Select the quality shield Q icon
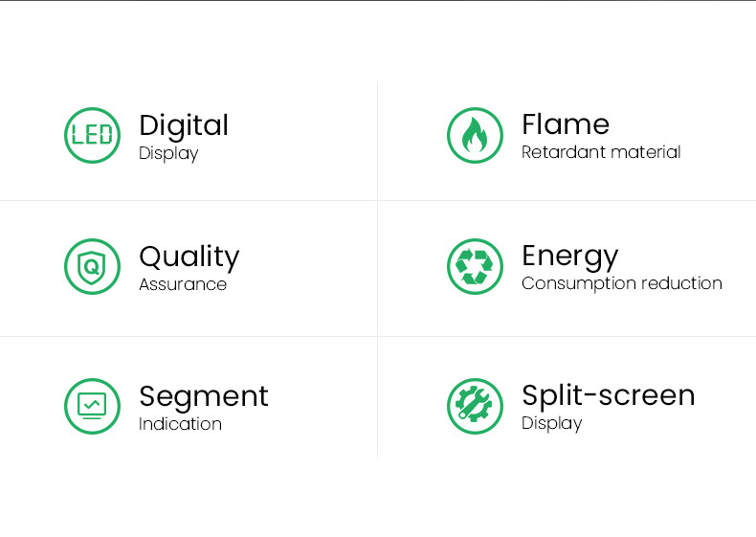Screen dimensions: 756x537 click(92, 266)
